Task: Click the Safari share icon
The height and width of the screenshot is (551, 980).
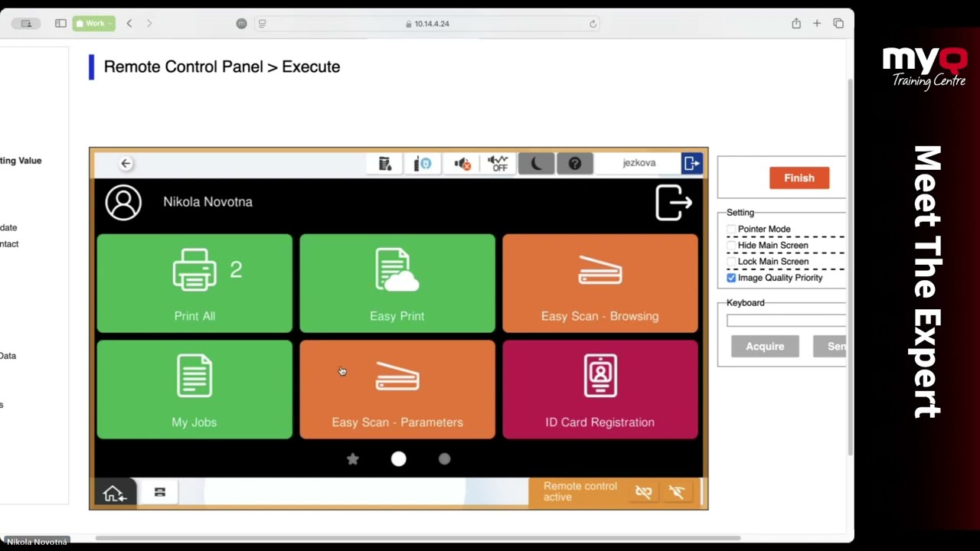Action: tap(796, 24)
